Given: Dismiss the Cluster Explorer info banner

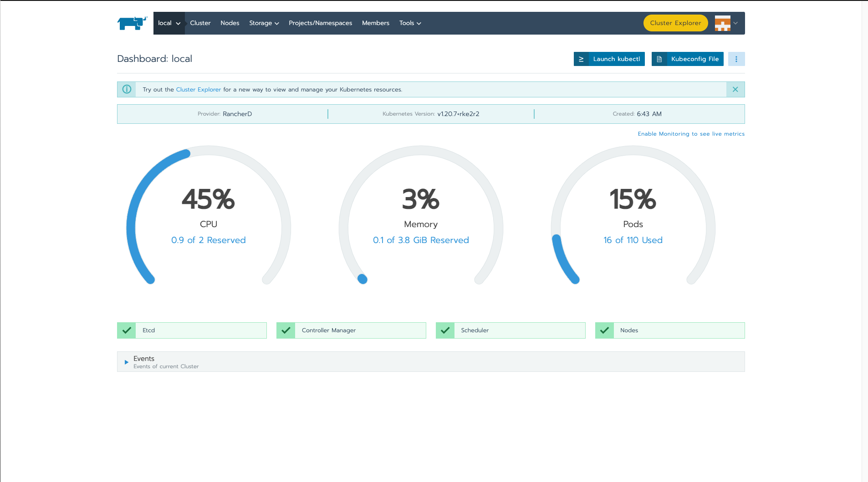Looking at the screenshot, I should pyautogui.click(x=735, y=90).
